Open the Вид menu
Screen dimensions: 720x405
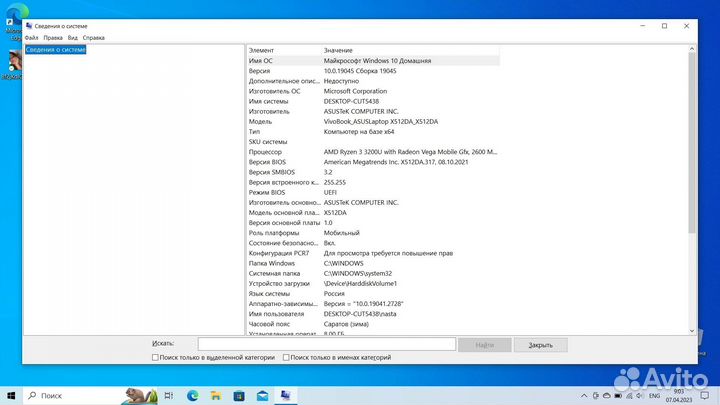point(73,37)
